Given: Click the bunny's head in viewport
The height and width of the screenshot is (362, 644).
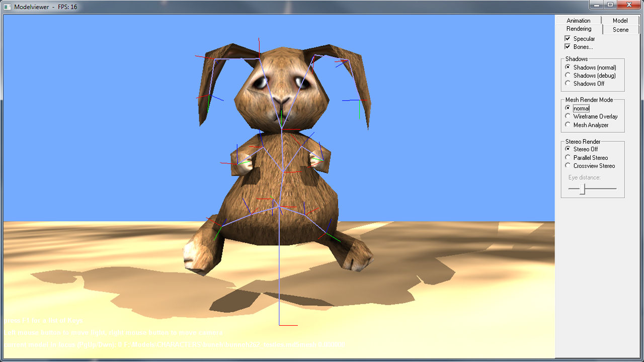Looking at the screenshot, I should [x=282, y=89].
